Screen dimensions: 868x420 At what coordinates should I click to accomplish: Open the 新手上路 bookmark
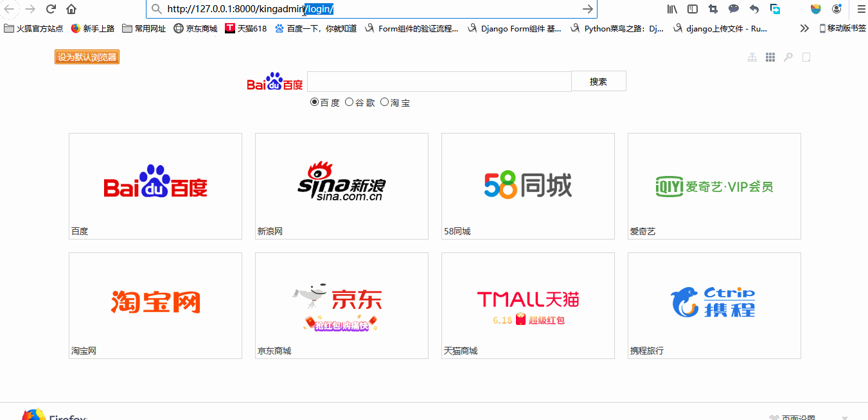(93, 28)
